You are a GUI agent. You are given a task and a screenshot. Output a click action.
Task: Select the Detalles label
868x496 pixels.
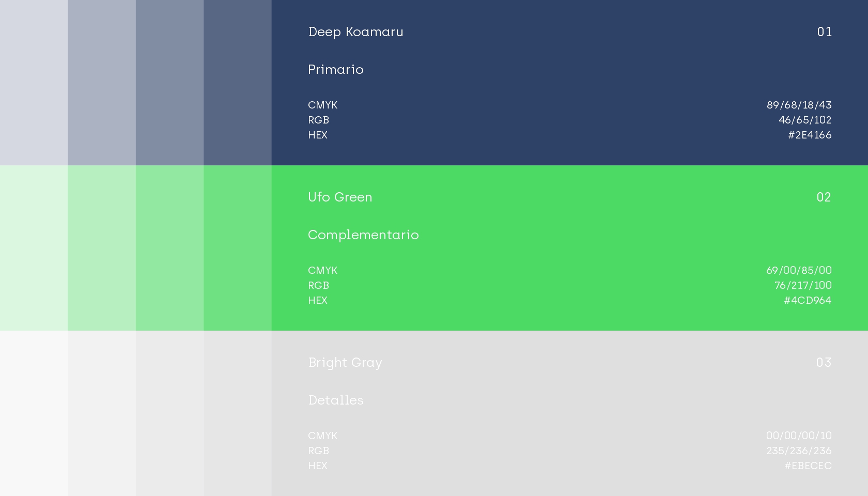pyautogui.click(x=336, y=400)
